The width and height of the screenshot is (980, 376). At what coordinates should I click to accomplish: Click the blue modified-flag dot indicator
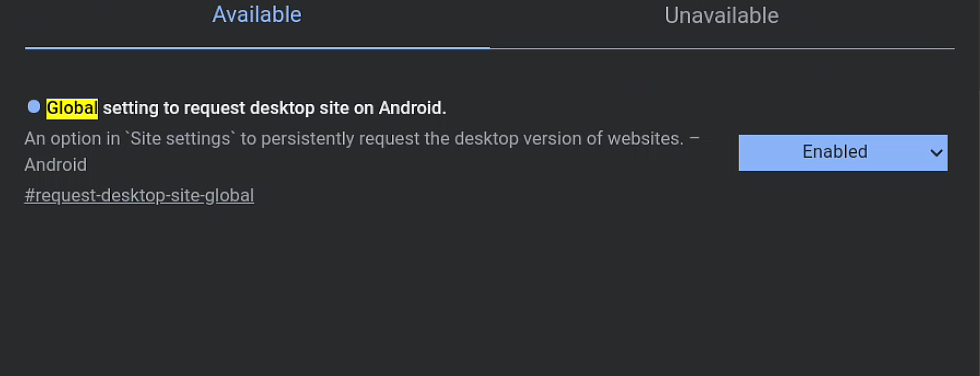(34, 107)
